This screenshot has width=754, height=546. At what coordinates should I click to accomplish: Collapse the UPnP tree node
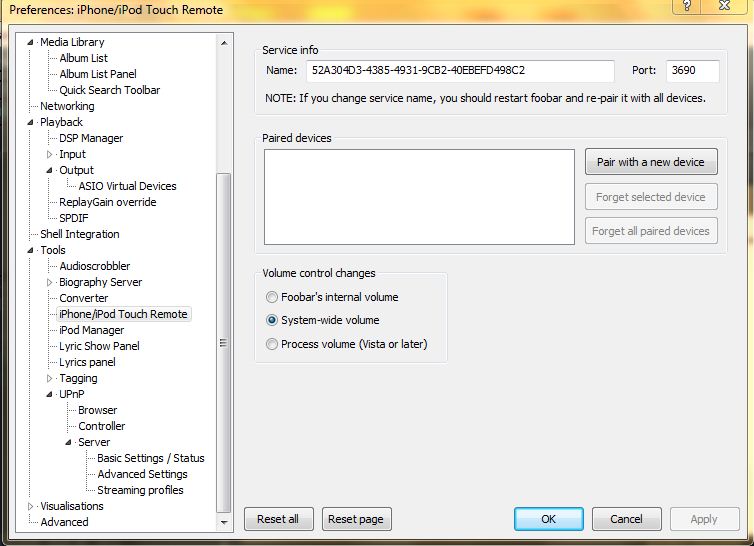coord(50,394)
